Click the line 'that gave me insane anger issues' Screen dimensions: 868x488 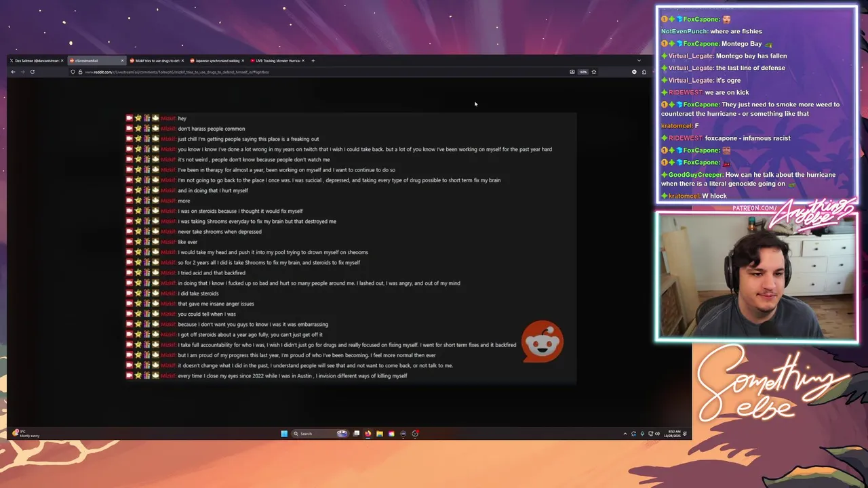(216, 304)
